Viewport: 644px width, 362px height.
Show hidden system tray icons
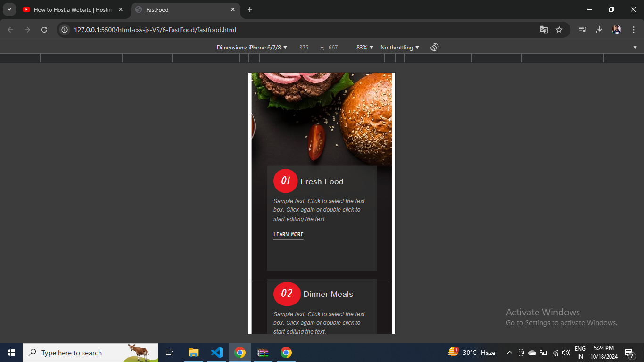510,353
